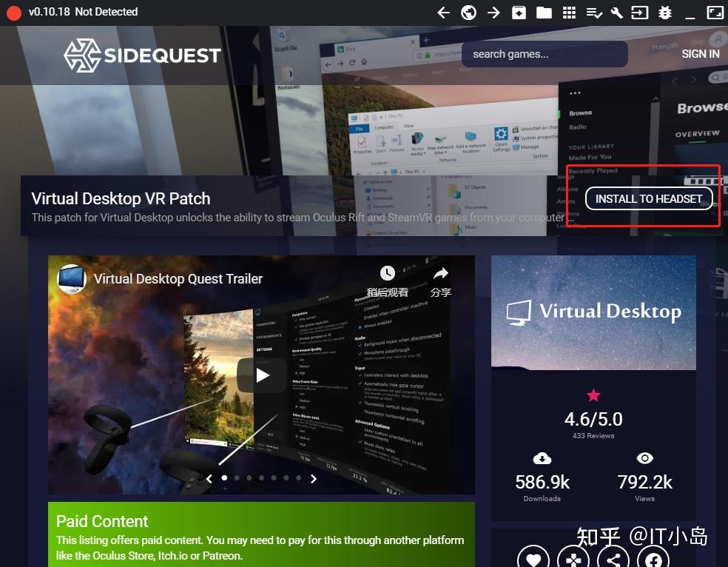The width and height of the screenshot is (728, 567).
Task: Select the SideQuest logo in the header
Action: tap(141, 55)
